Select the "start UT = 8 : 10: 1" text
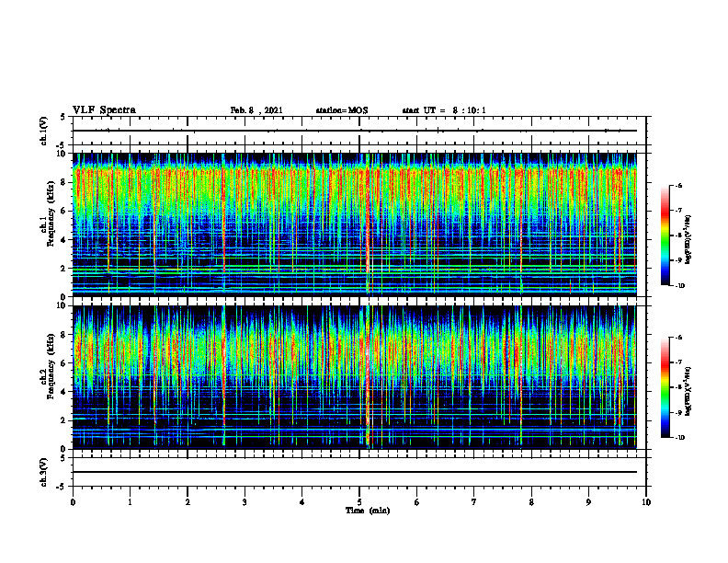The image size is (728, 563). tap(444, 110)
